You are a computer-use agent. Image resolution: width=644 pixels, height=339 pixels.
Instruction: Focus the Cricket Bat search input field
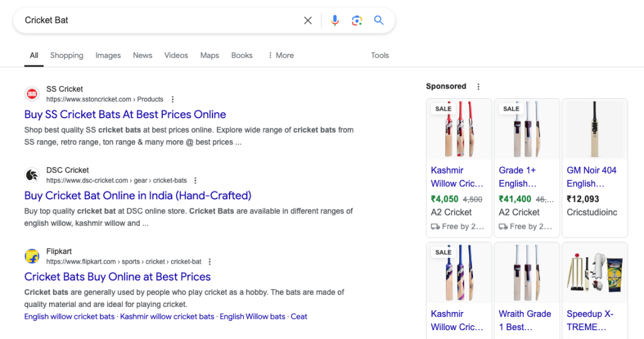click(x=160, y=20)
